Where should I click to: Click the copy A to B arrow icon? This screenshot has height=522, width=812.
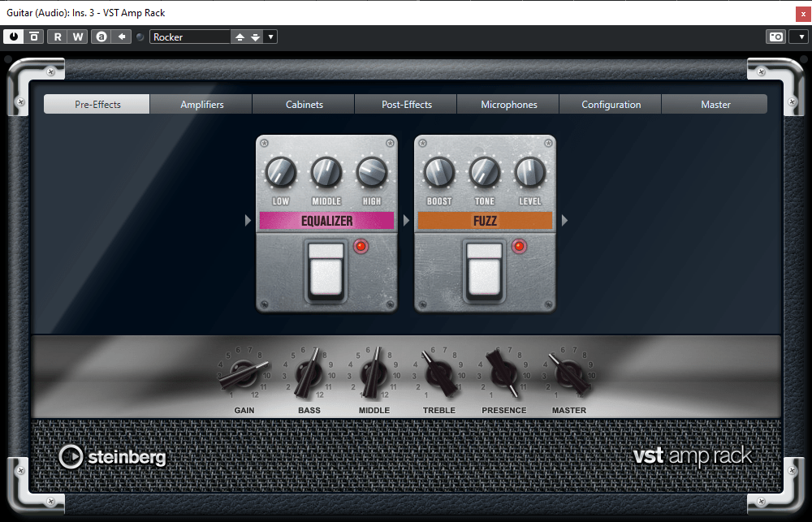(120, 37)
